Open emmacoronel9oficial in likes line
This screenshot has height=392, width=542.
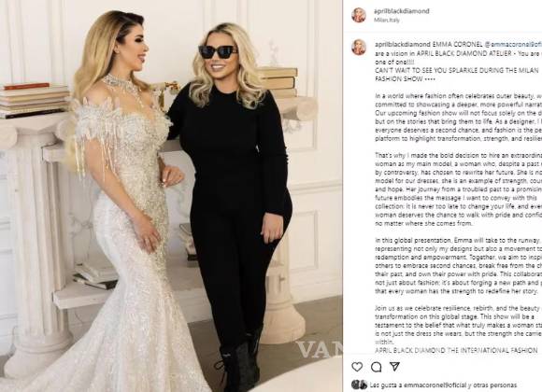(x=435, y=385)
